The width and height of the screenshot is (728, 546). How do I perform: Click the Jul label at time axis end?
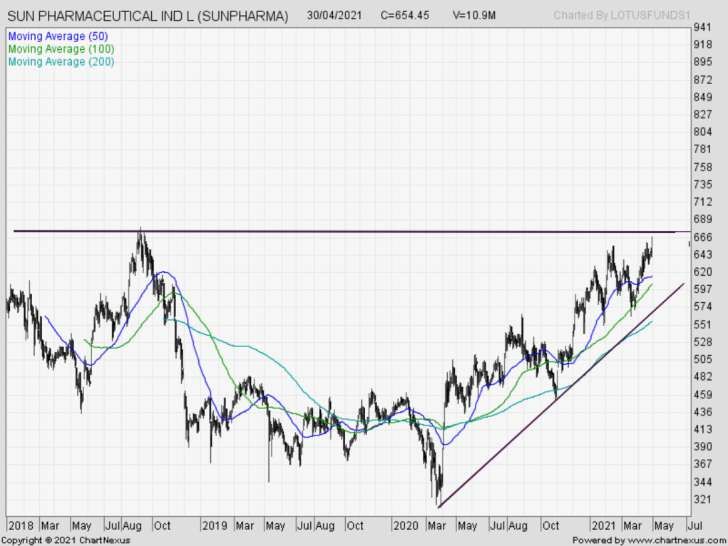691,524
